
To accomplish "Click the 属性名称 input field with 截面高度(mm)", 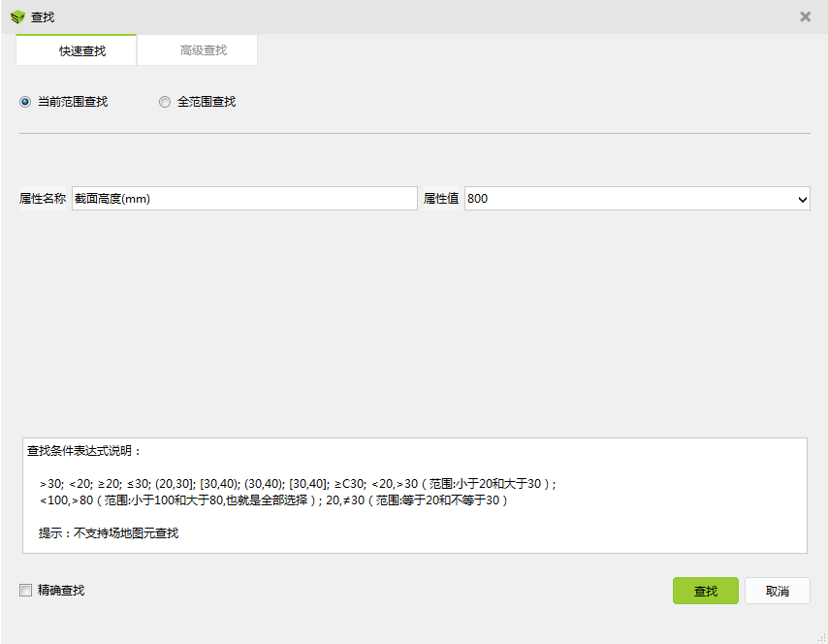I will pyautogui.click(x=244, y=199).
